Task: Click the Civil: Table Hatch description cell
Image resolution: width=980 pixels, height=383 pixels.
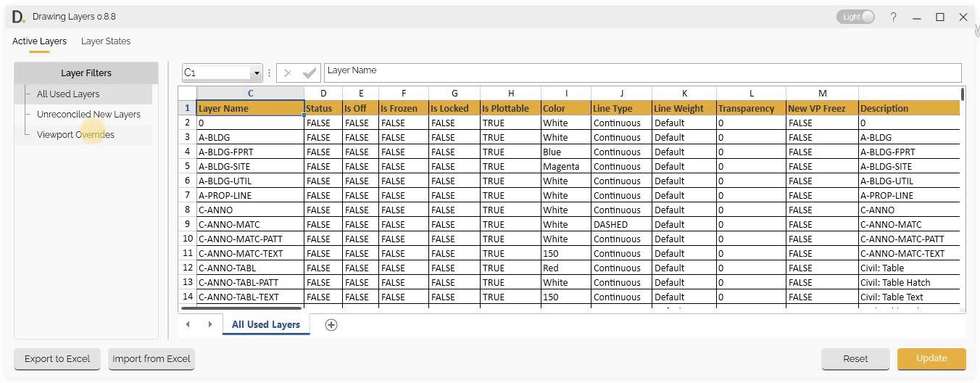Action: pyautogui.click(x=909, y=282)
